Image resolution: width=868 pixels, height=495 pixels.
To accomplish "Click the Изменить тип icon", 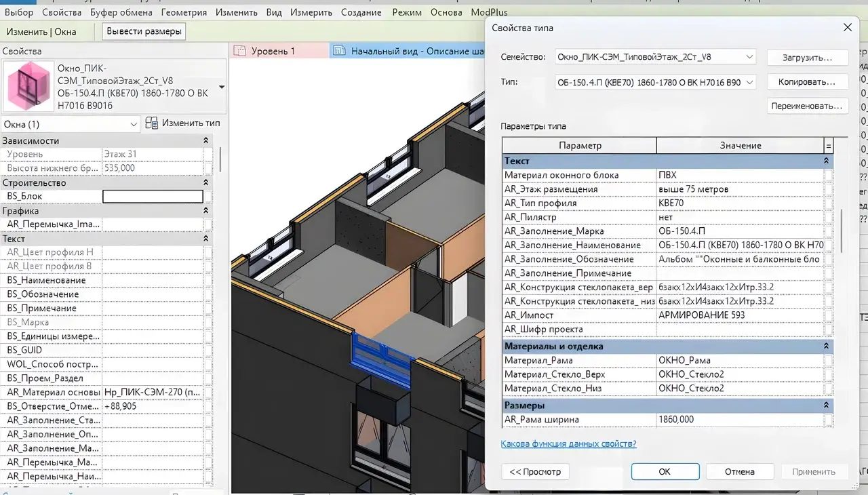I will pos(152,123).
